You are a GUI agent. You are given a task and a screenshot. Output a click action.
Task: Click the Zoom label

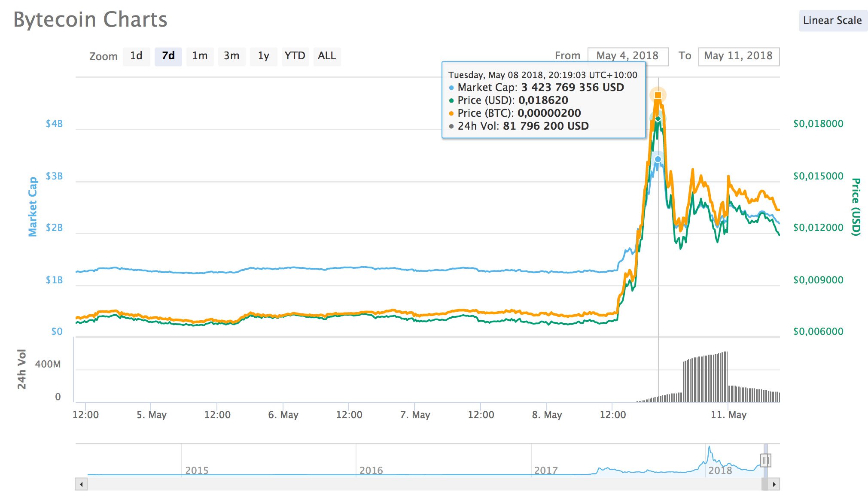tap(103, 57)
